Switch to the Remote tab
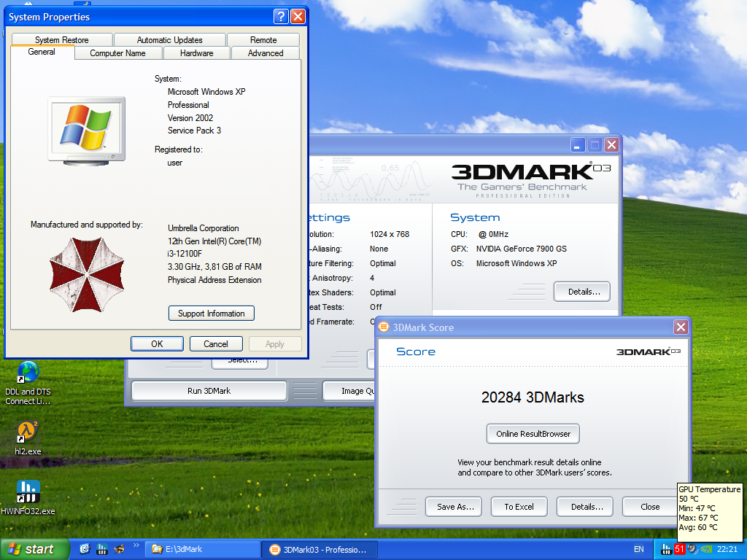Image resolution: width=747 pixels, height=560 pixels. [x=263, y=39]
